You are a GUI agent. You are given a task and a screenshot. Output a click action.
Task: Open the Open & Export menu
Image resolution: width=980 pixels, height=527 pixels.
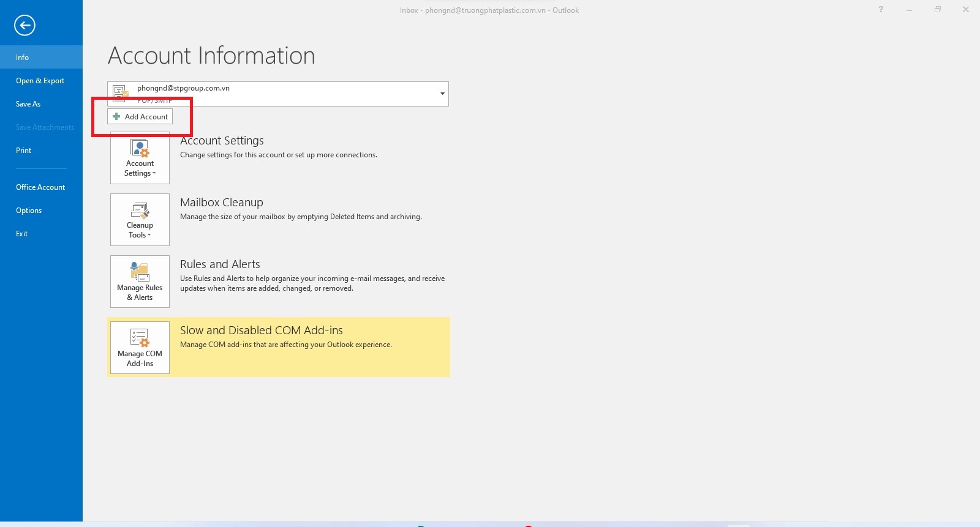pyautogui.click(x=40, y=80)
